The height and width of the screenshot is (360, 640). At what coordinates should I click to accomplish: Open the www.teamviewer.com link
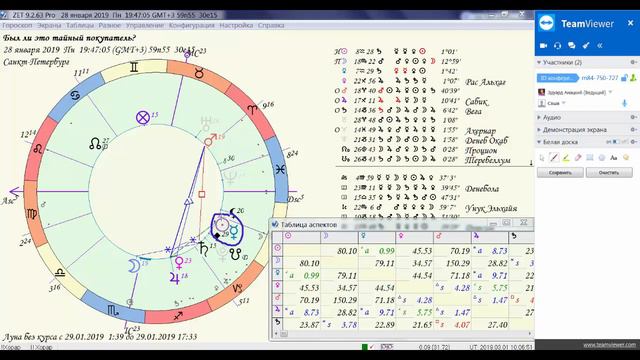tap(609, 345)
